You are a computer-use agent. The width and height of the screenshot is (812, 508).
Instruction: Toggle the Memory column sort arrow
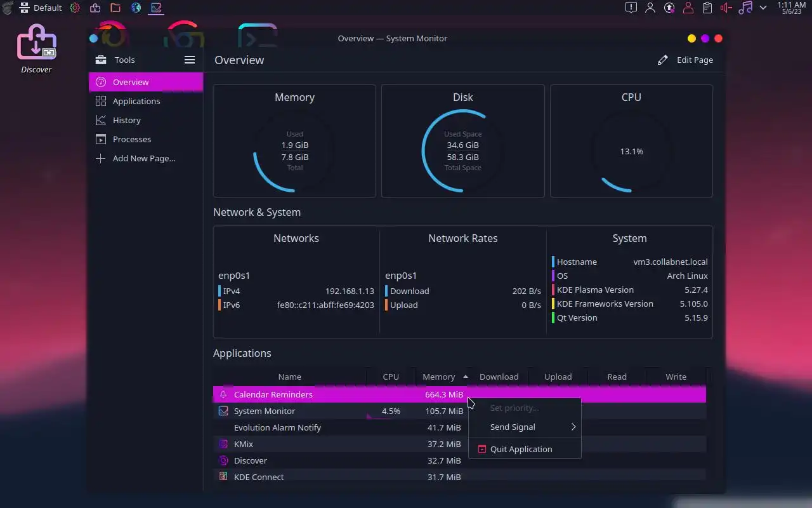pyautogui.click(x=466, y=377)
